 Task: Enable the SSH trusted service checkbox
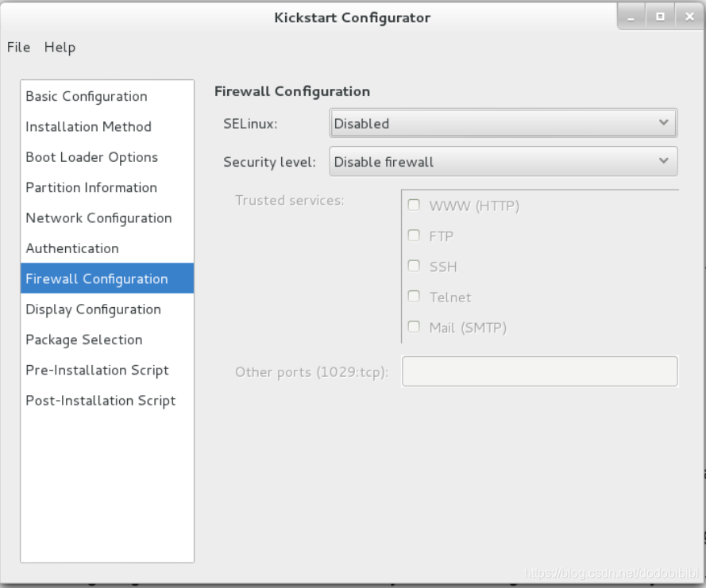414,266
